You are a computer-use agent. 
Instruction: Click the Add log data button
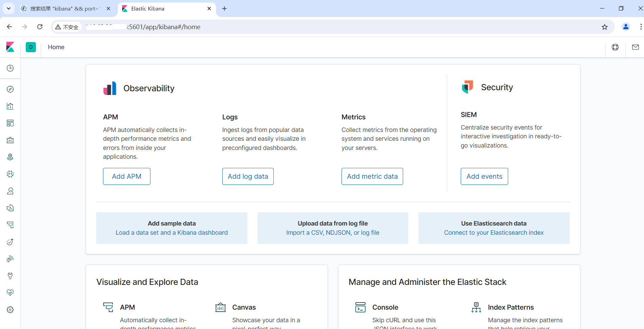[248, 176]
